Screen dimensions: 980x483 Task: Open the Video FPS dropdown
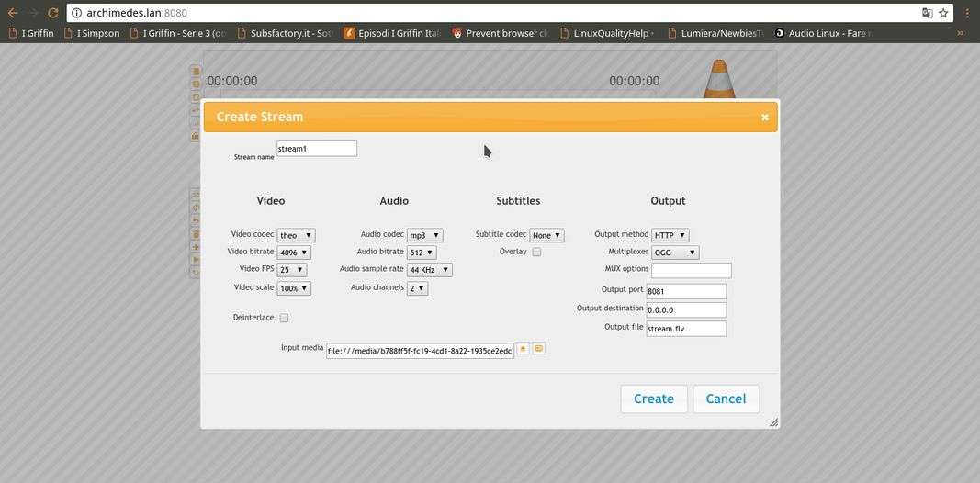(x=292, y=270)
